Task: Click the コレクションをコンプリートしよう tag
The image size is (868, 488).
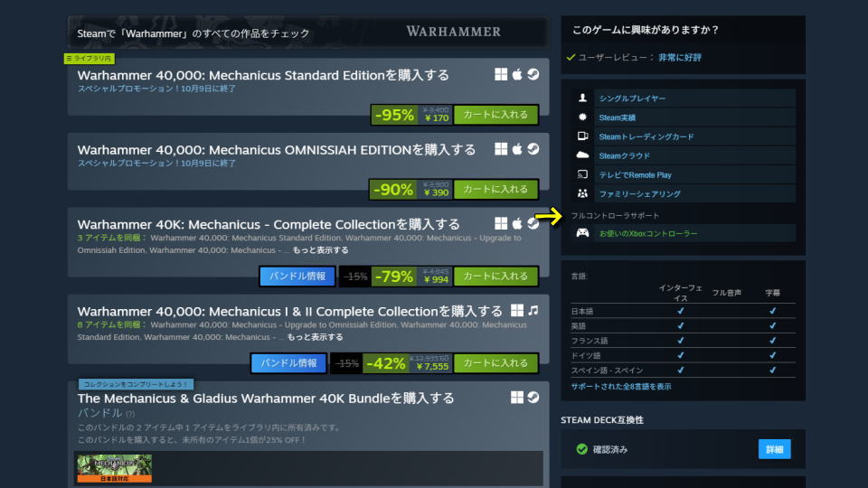Action: (136, 384)
